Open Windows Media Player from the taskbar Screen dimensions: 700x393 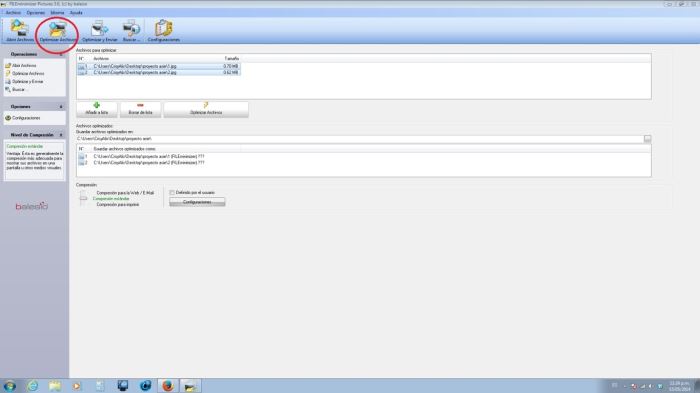coord(77,385)
